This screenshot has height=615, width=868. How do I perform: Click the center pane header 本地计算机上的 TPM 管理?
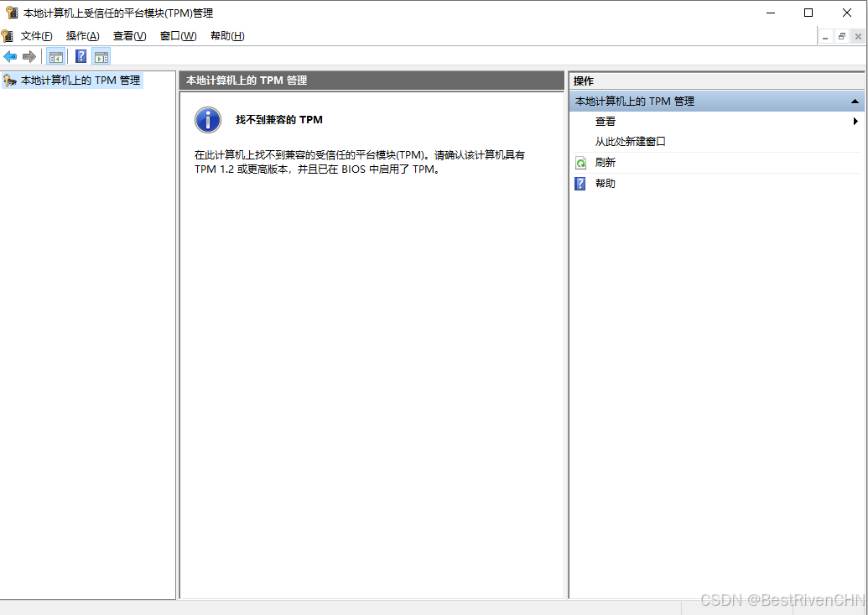point(372,81)
